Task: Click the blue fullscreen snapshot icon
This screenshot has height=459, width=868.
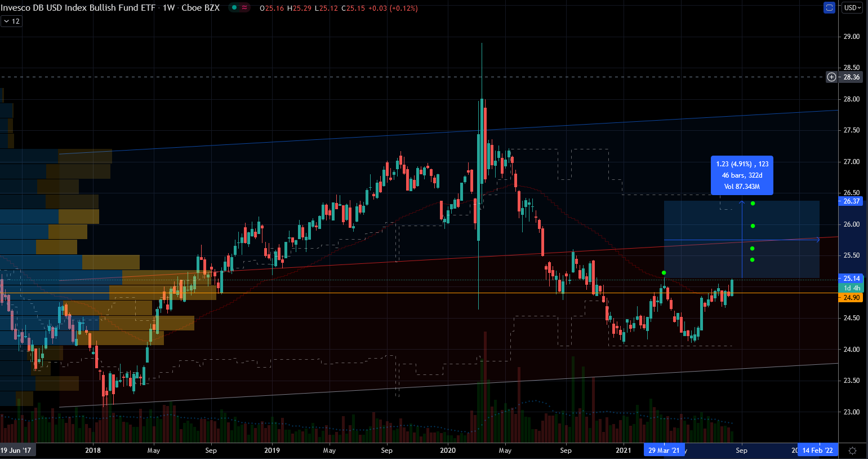Action: 829,8
